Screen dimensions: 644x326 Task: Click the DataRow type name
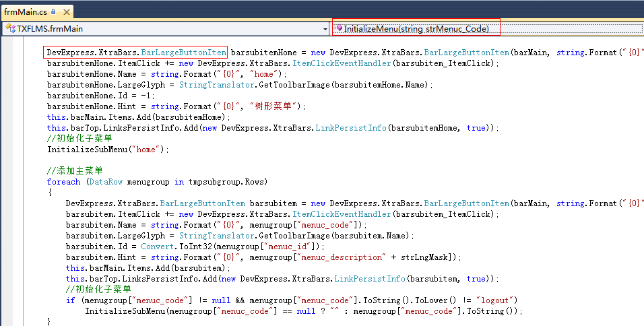[106, 181]
